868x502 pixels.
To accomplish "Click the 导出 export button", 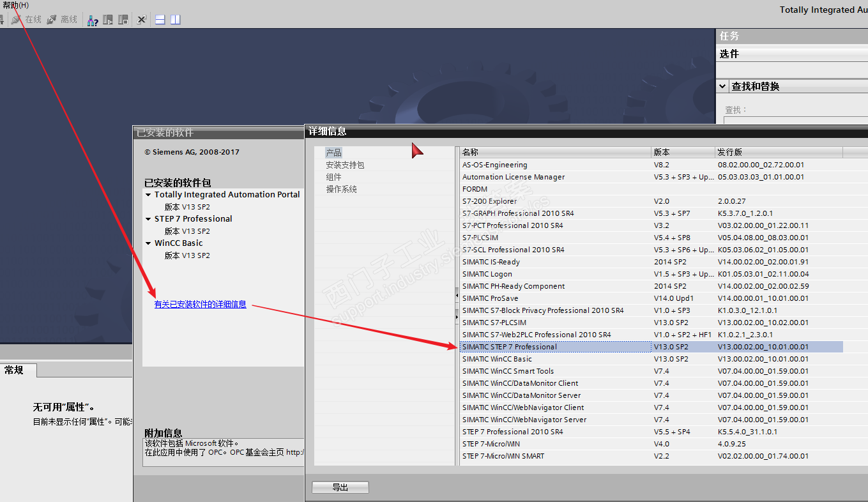I will [x=340, y=487].
